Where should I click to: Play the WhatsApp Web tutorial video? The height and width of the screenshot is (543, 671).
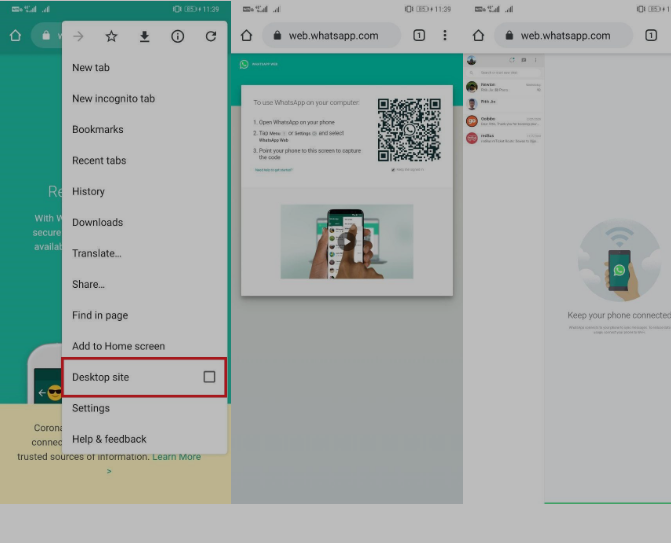(x=347, y=242)
